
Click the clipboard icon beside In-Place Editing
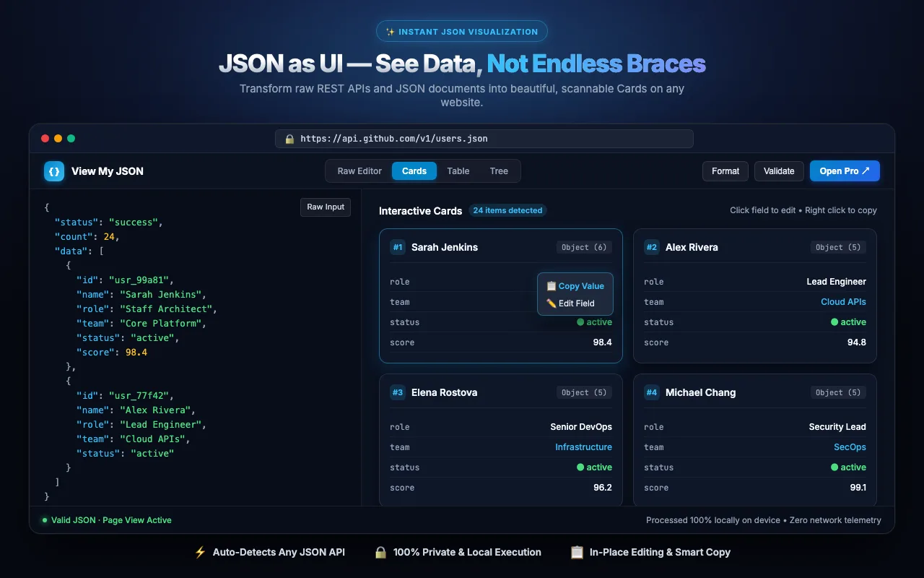[x=577, y=552]
